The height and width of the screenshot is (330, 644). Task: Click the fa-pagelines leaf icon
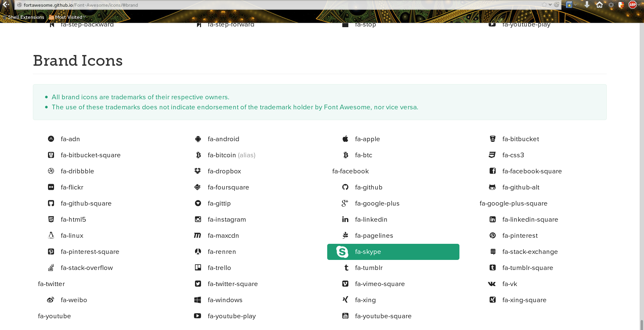click(x=345, y=235)
